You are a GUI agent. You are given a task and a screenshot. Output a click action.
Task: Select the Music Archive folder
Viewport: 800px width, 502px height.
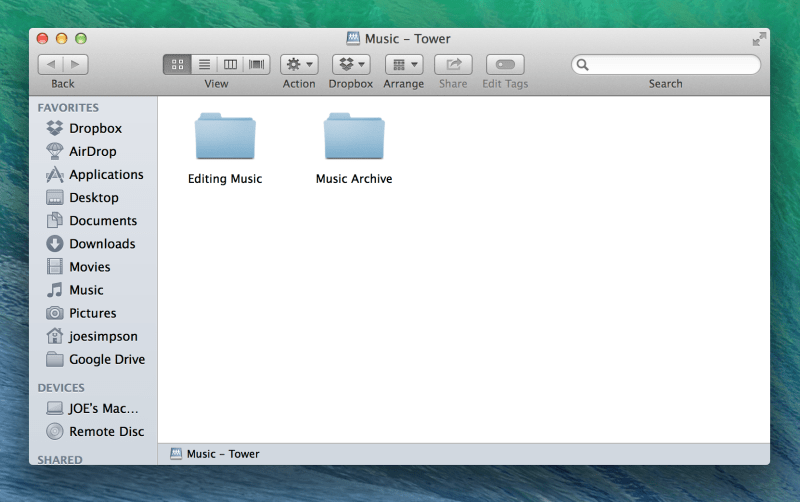(x=354, y=136)
